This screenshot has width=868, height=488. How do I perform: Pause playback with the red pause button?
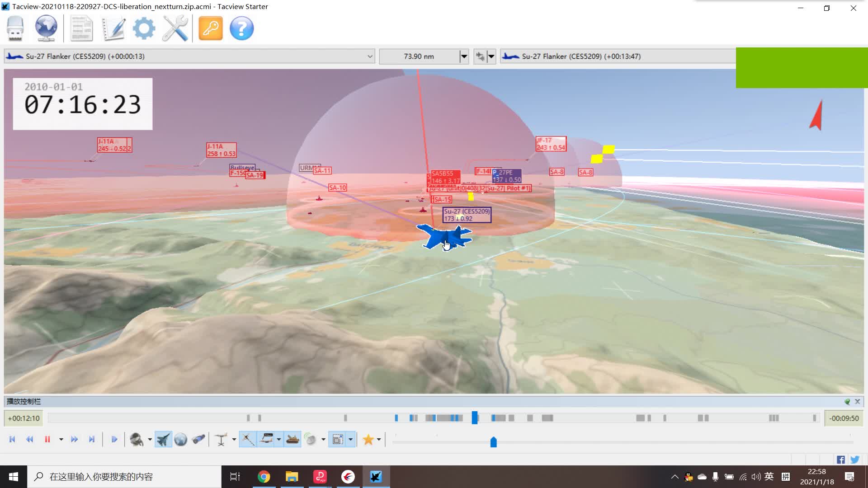click(47, 439)
